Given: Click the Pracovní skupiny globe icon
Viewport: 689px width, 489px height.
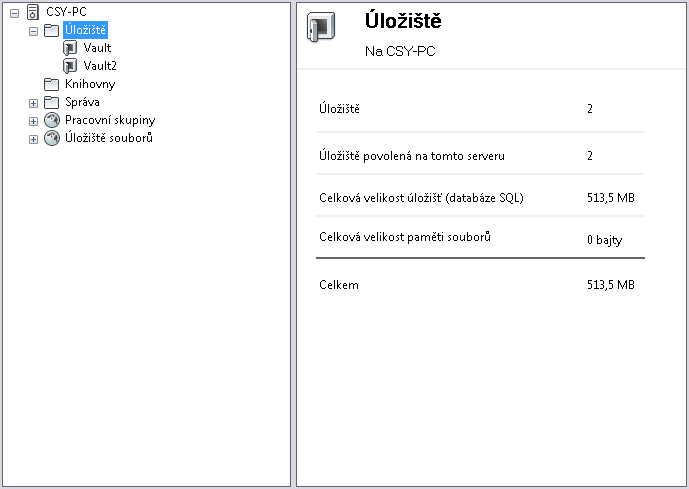Looking at the screenshot, I should (x=51, y=120).
